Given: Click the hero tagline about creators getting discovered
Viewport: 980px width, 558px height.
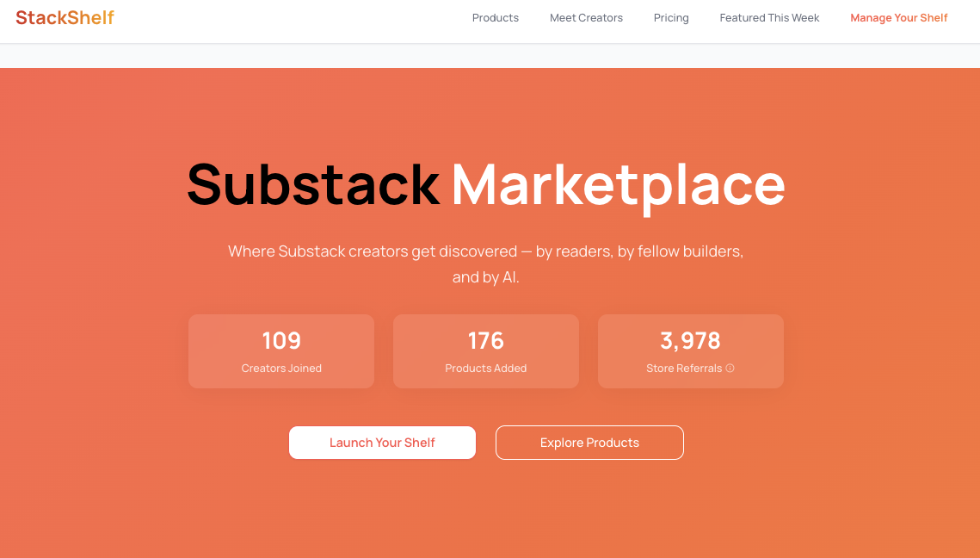Looking at the screenshot, I should point(485,263).
